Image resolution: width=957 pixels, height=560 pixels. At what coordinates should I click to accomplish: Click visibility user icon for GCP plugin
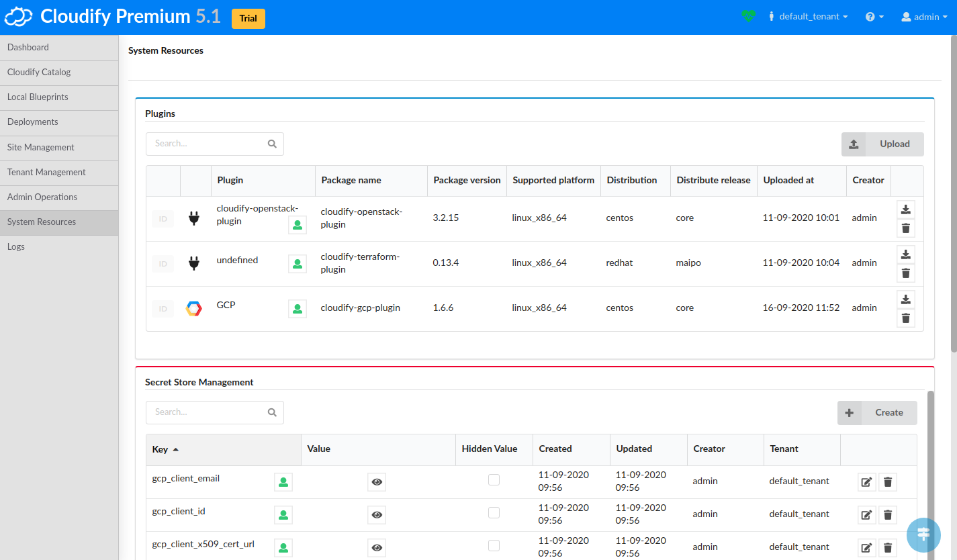(x=298, y=309)
